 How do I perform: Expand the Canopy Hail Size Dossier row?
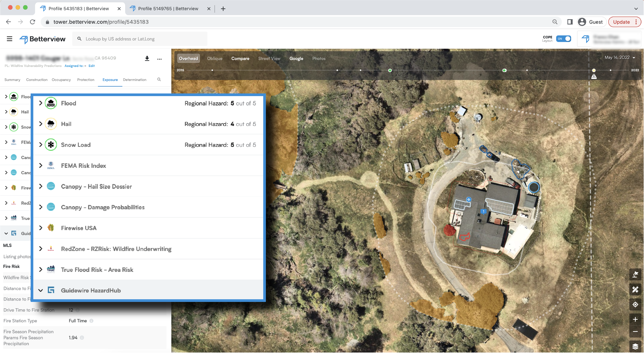coord(41,186)
